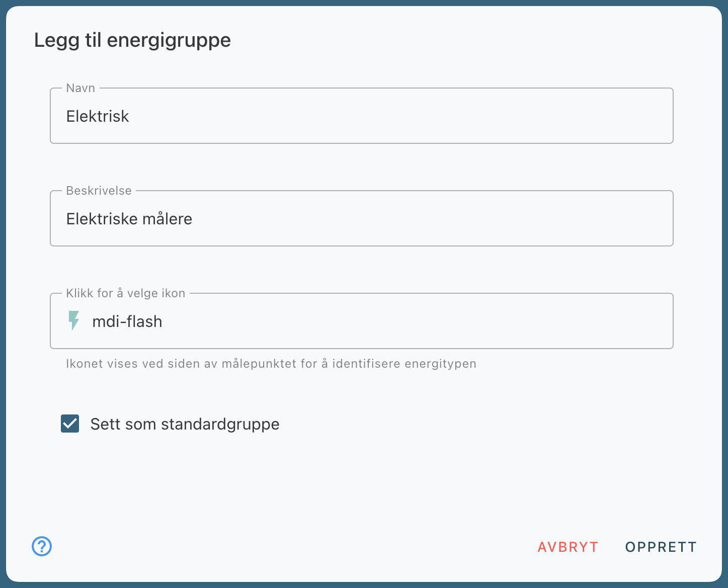Viewport: 728px width, 588px height.
Task: Click the icon helper text below picker
Action: pos(271,364)
